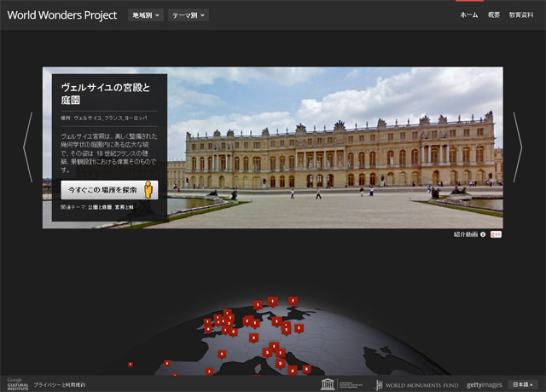Show the previous wonder with left arrow
The width and height of the screenshot is (546, 392).
pos(28,147)
